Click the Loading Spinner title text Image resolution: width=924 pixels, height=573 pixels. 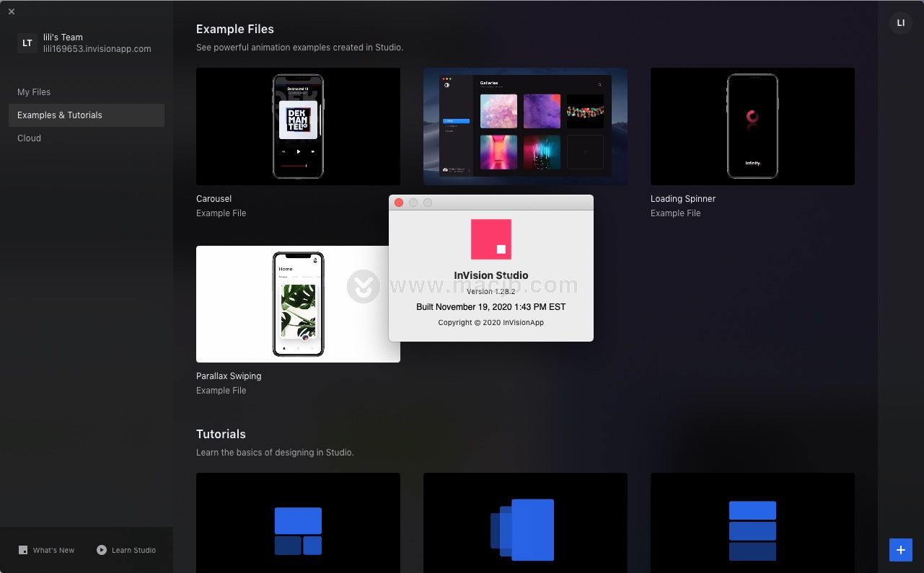click(683, 199)
